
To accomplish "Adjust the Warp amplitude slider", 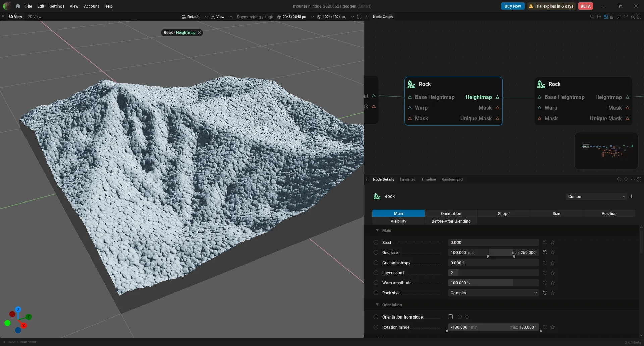I will tap(493, 283).
